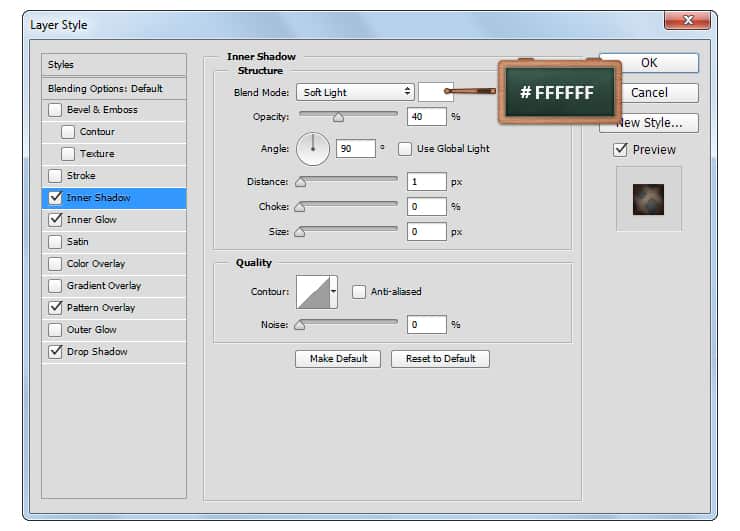Click the Distance value input field

[x=426, y=182]
